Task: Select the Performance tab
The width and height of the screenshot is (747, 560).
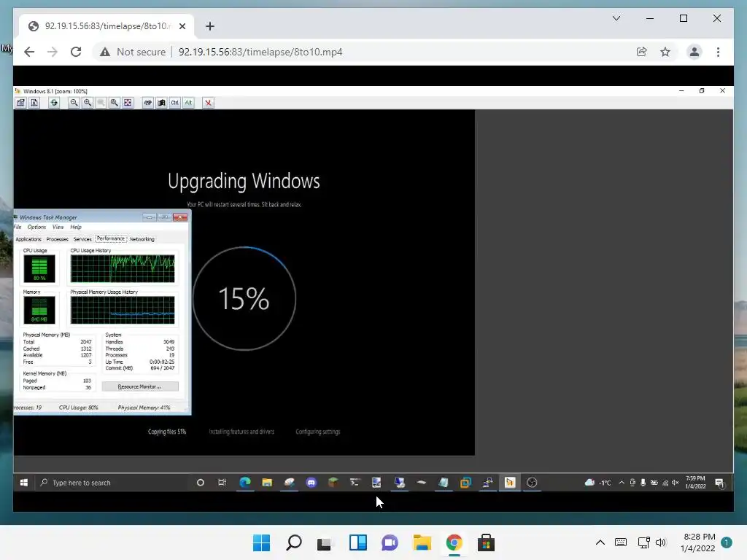Action: [x=111, y=238]
